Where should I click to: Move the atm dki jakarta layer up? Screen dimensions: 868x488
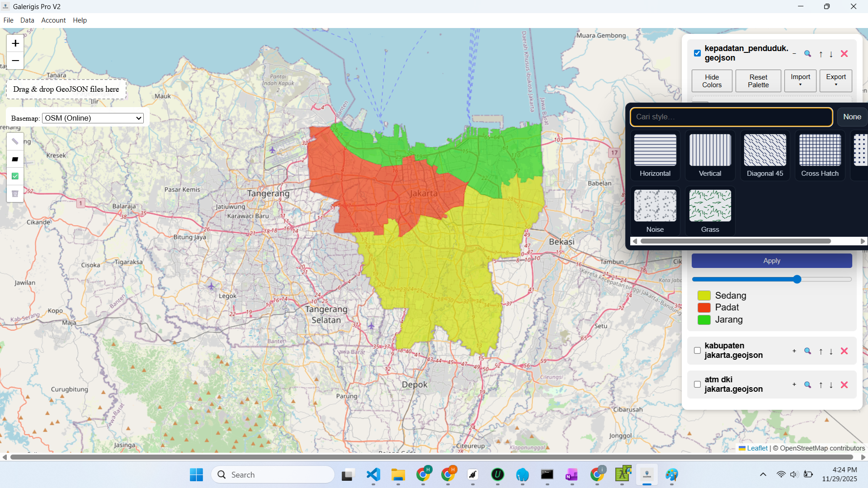click(821, 385)
